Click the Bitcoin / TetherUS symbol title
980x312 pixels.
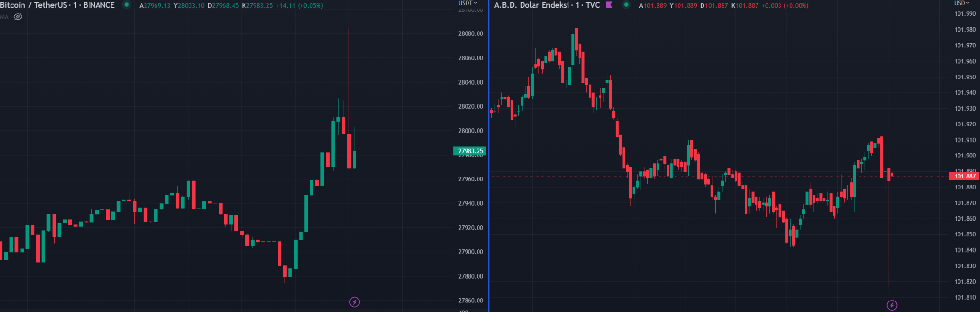tap(57, 5)
